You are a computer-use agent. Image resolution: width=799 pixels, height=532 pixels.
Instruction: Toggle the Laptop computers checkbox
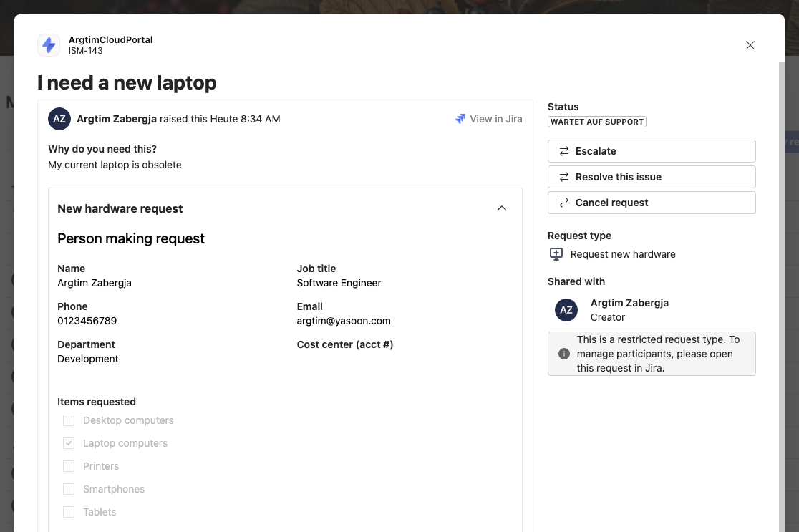69,443
